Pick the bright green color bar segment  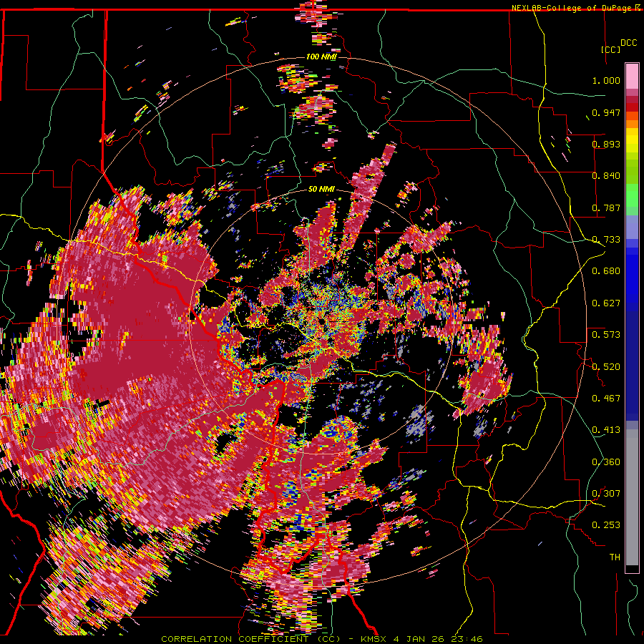click(632, 195)
